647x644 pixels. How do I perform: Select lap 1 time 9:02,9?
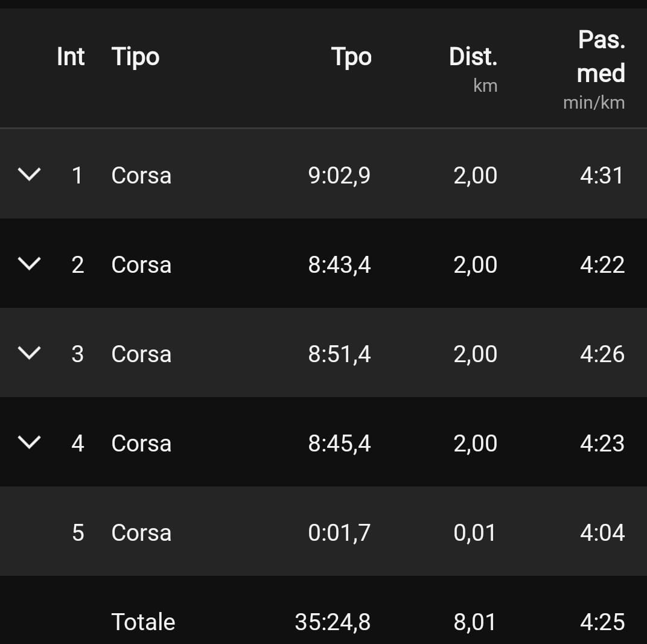click(339, 176)
